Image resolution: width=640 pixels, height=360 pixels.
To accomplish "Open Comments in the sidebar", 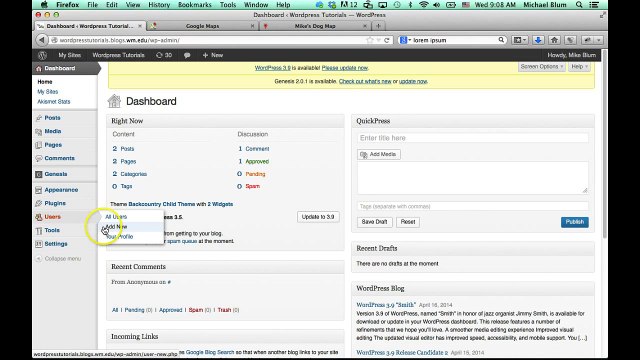I will 60,158.
